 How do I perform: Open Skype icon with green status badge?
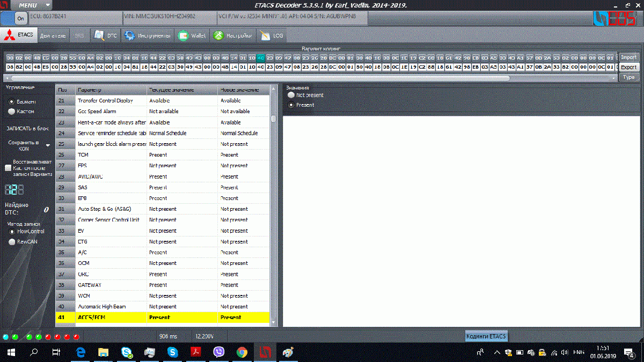click(x=127, y=352)
